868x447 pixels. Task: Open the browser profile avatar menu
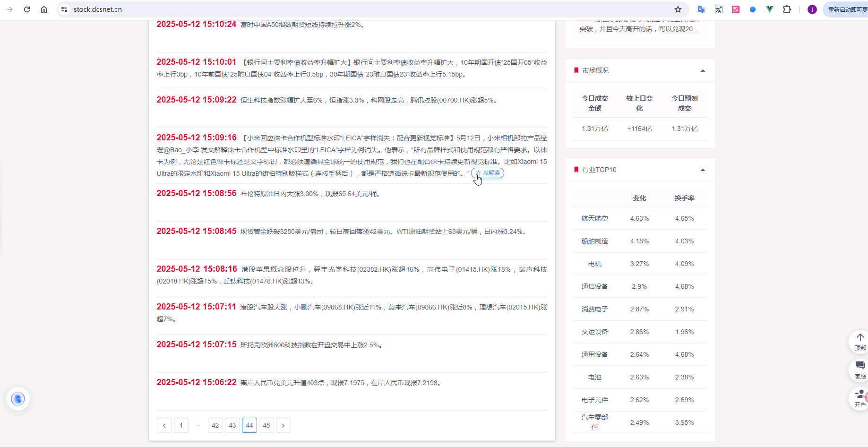812,9
